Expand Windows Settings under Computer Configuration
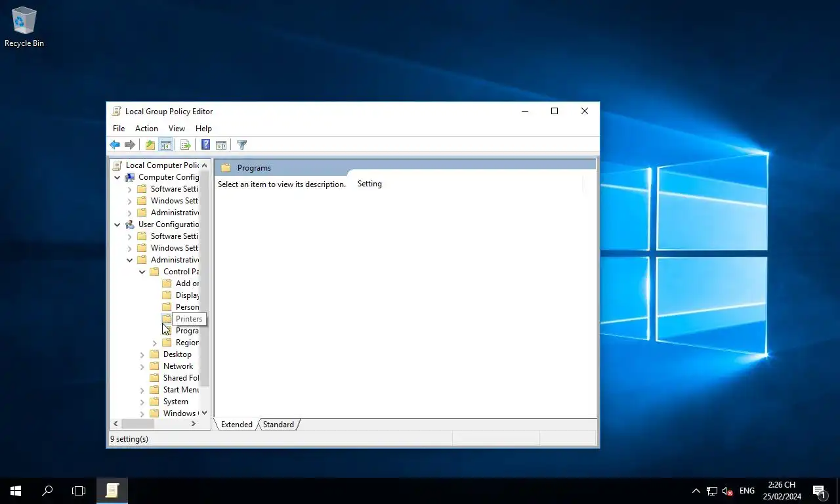This screenshot has width=840, height=504. (130, 201)
